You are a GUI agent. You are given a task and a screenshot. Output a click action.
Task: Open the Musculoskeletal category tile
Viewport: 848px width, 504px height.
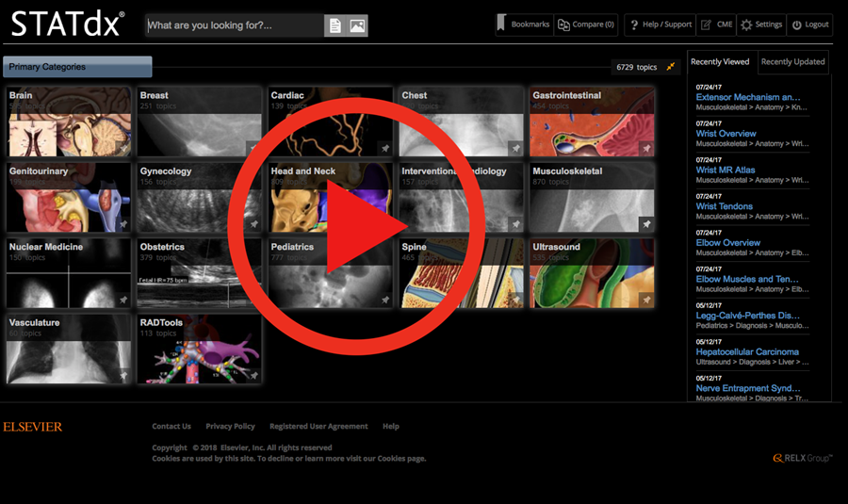point(593,197)
